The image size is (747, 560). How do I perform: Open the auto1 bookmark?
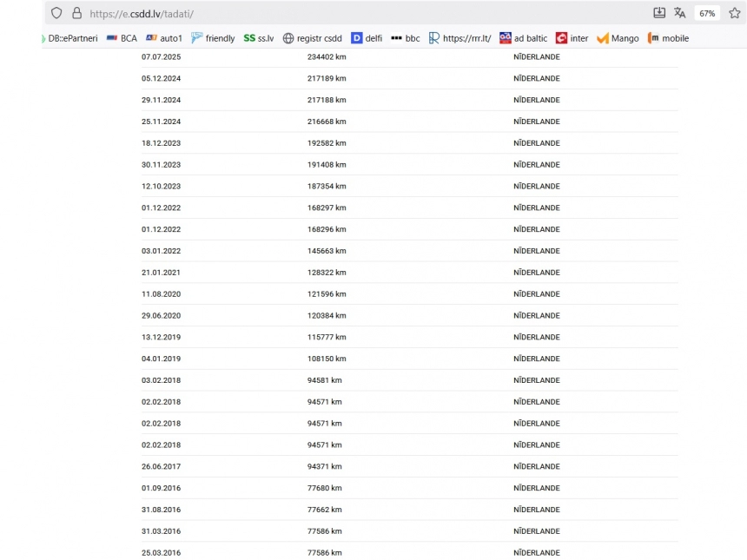coord(164,38)
